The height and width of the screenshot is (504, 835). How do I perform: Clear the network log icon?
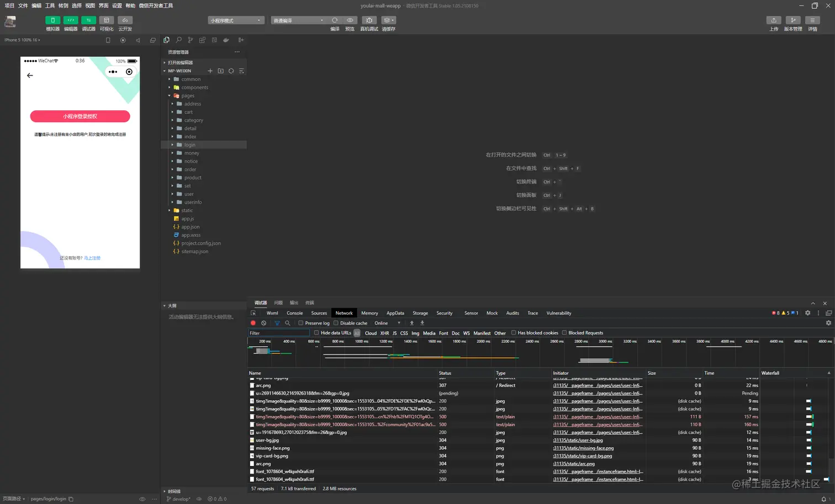point(264,323)
